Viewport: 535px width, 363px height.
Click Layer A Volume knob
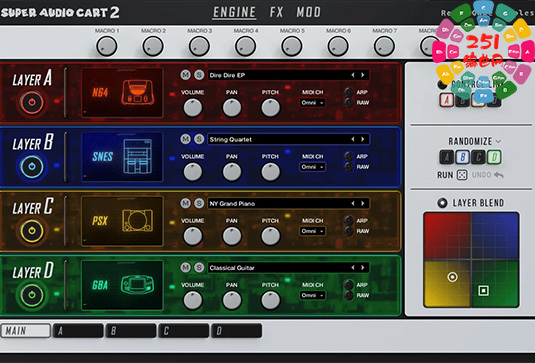pos(193,108)
